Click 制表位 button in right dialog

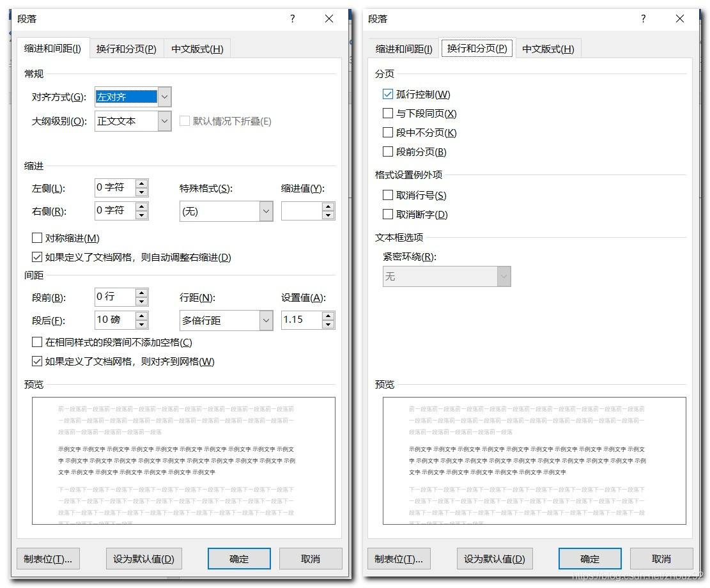[399, 559]
